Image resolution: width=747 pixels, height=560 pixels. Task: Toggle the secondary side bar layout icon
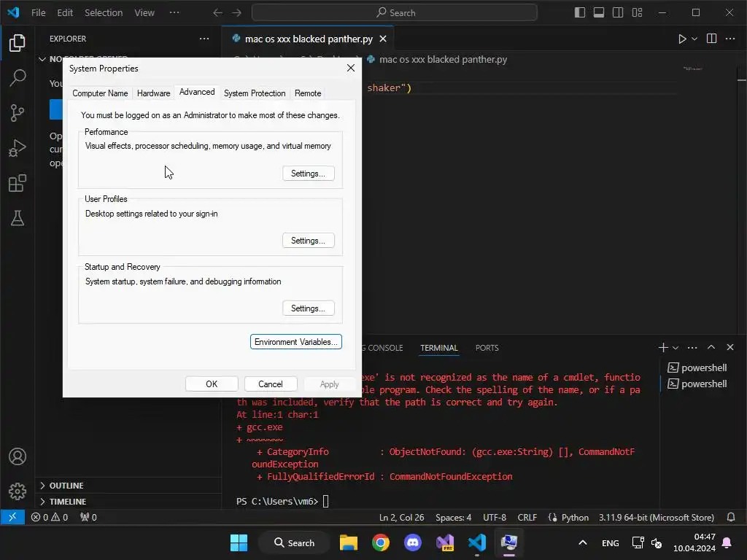click(618, 12)
